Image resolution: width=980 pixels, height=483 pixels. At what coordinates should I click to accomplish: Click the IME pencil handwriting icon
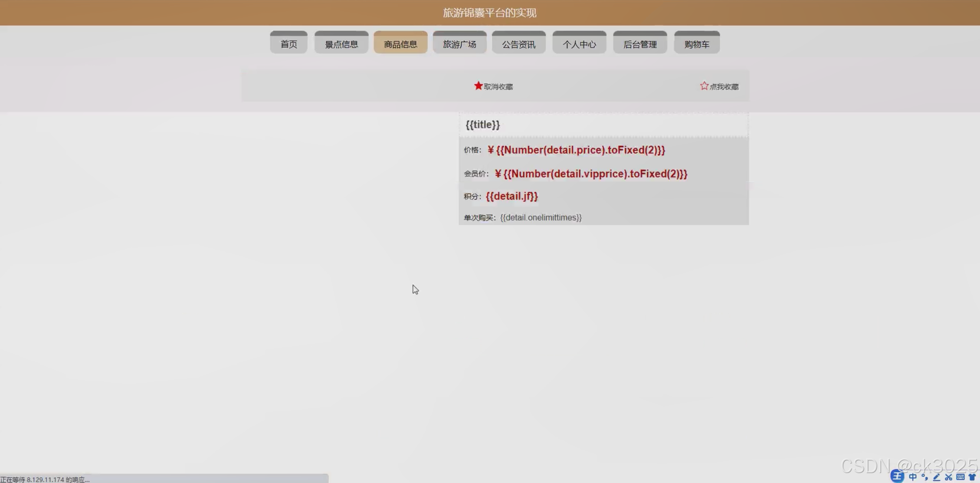(x=936, y=477)
